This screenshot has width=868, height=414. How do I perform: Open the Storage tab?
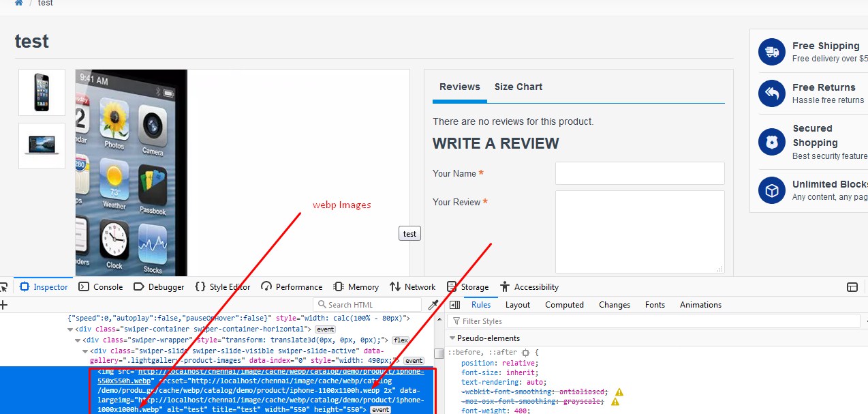(467, 287)
